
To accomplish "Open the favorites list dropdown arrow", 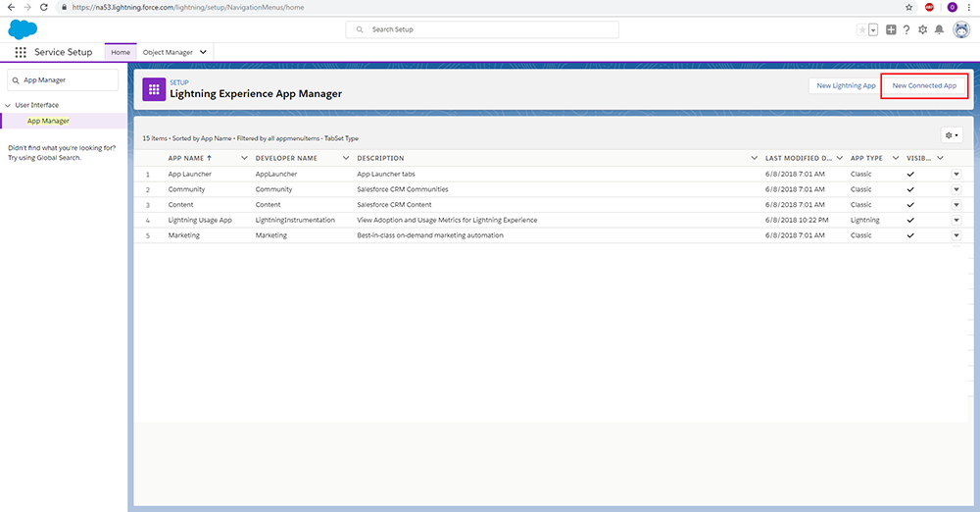I will (x=873, y=29).
